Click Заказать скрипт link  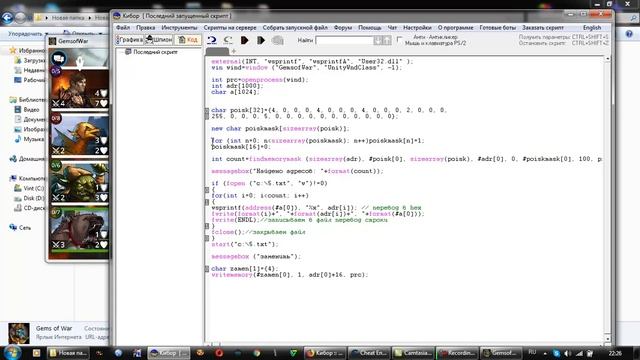(x=543, y=28)
